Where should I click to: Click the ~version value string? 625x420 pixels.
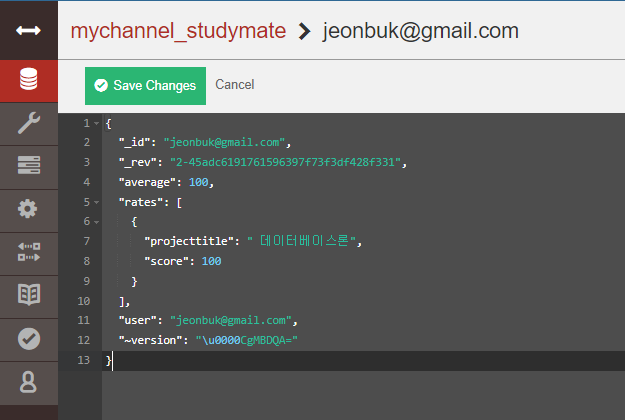click(246, 340)
